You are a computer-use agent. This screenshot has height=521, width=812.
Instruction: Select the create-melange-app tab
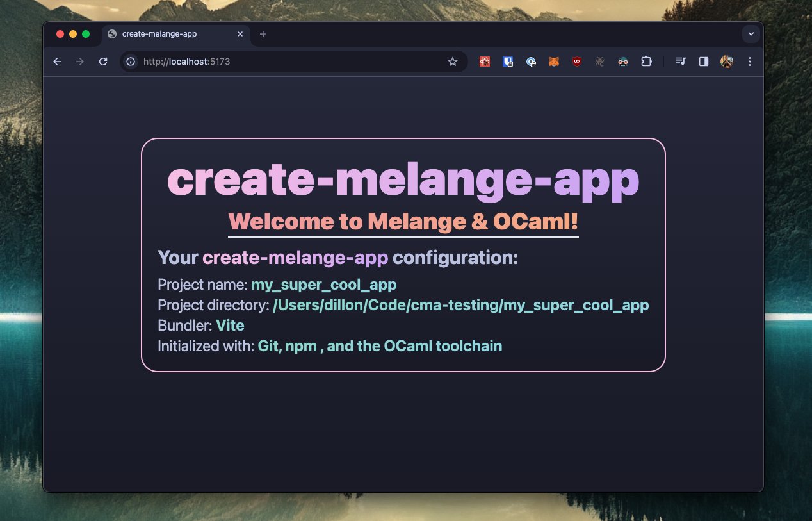coord(176,34)
